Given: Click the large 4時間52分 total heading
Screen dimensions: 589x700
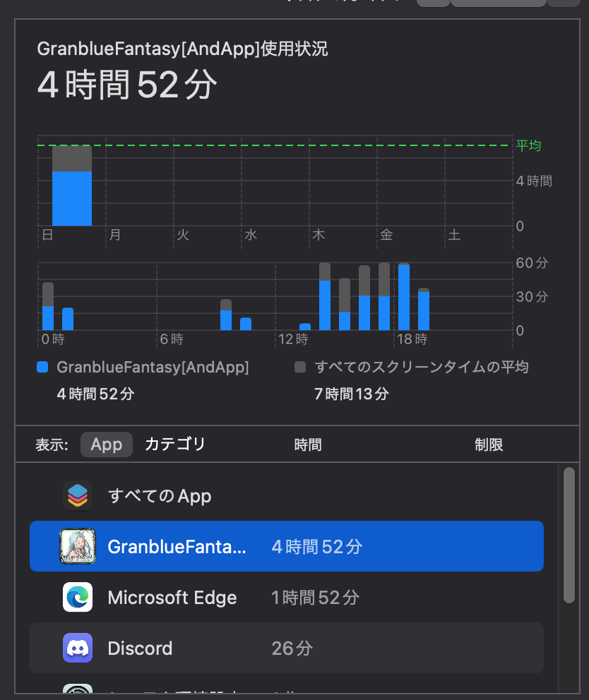Looking at the screenshot, I should click(127, 85).
